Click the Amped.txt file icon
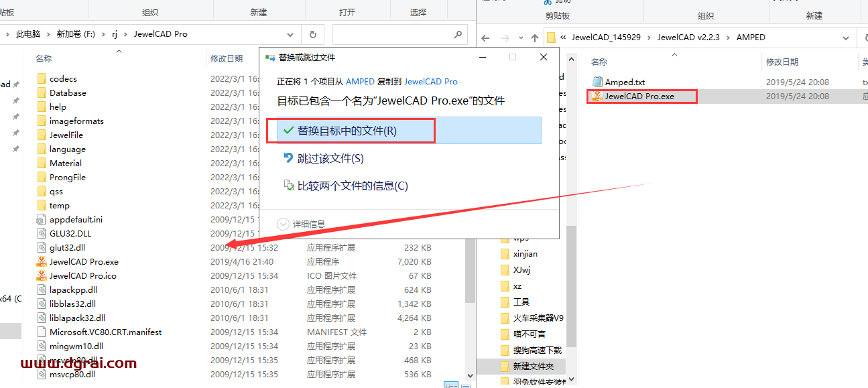Viewport: 868px width, 388px height. coord(597,82)
